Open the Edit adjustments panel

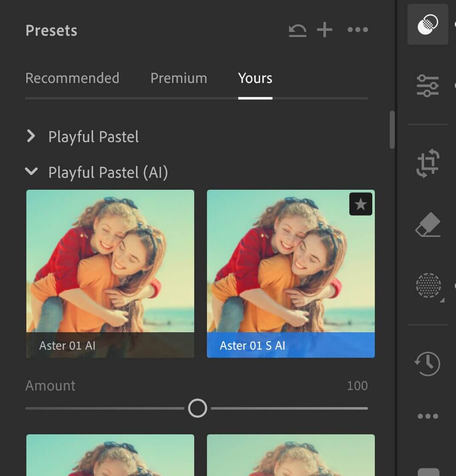pos(428,86)
